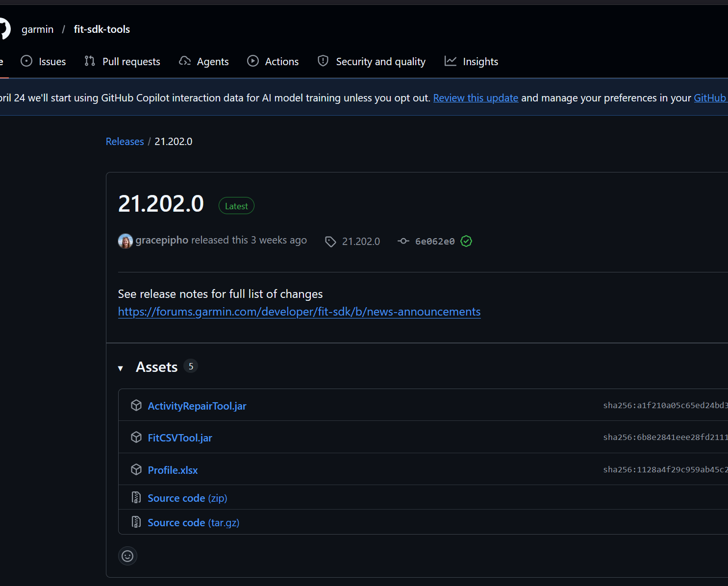The width and height of the screenshot is (728, 586).
Task: Open the GitHub home logo
Action: 4,29
